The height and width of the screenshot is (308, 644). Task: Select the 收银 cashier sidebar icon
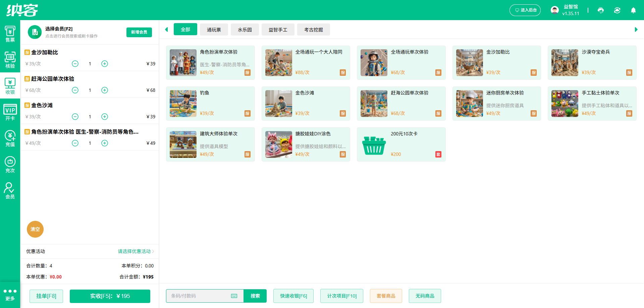click(10, 86)
